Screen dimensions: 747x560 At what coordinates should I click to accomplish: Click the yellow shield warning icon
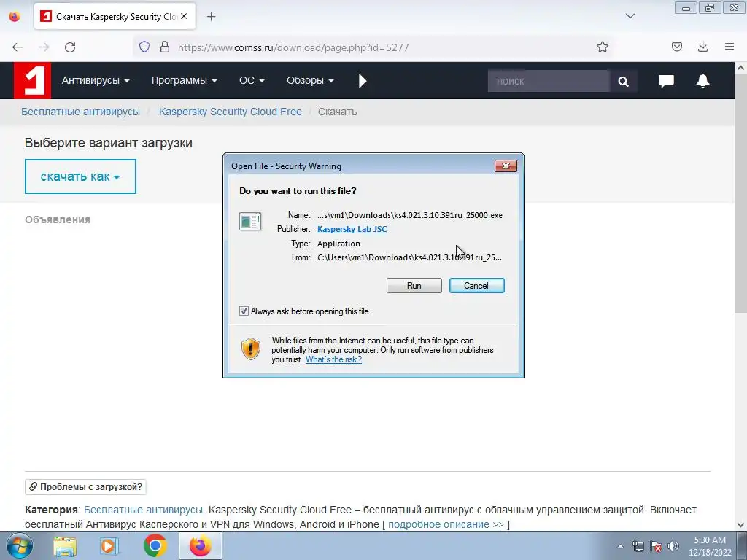251,349
